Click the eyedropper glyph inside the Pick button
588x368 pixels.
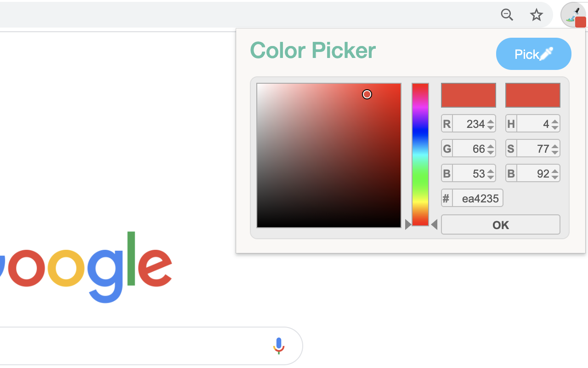coord(546,53)
